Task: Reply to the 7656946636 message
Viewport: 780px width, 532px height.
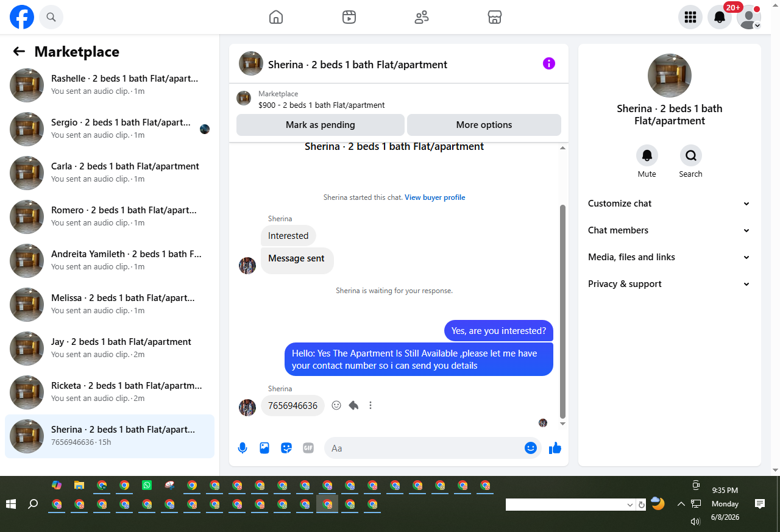Action: point(353,405)
